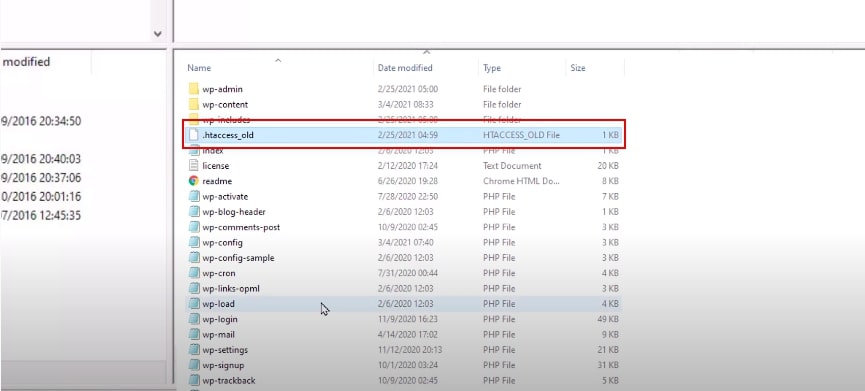Click the 31 KB size of wp-signup
Viewport: 865px width, 391px height.
[x=609, y=365]
